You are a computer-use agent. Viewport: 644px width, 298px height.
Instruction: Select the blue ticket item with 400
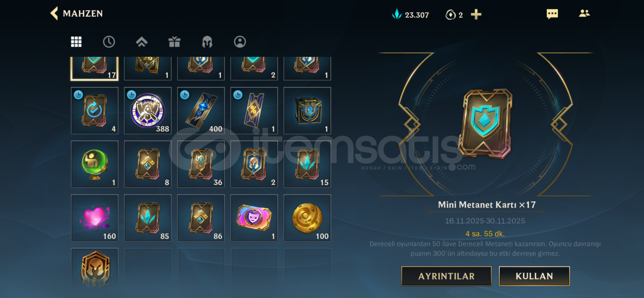[201, 111]
